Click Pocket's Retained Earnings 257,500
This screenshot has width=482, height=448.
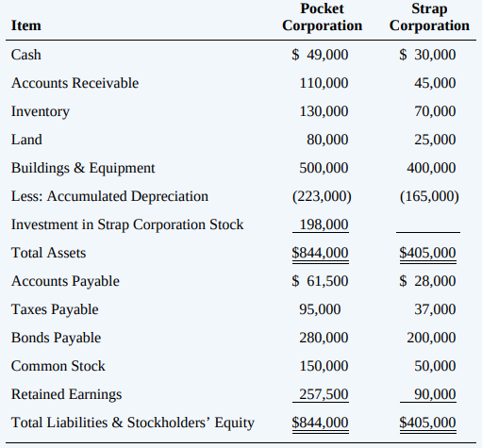coord(324,394)
